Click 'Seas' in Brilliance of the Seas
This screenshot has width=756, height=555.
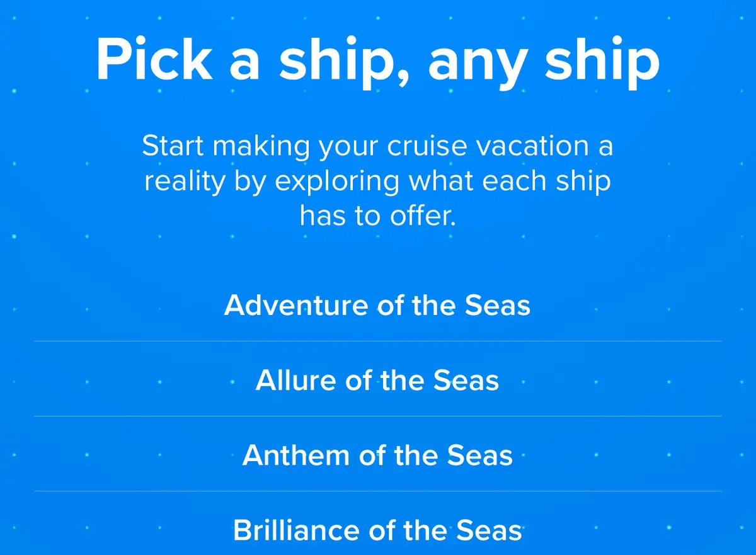tap(489, 530)
